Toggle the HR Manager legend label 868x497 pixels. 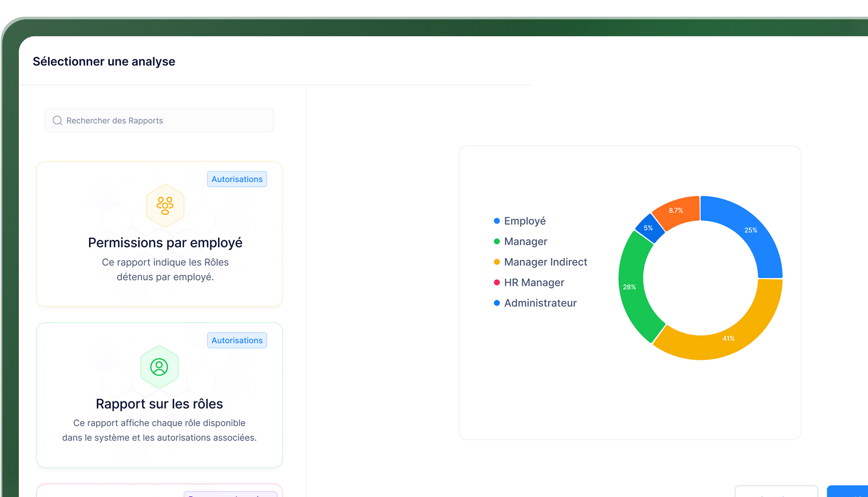pyautogui.click(x=534, y=283)
